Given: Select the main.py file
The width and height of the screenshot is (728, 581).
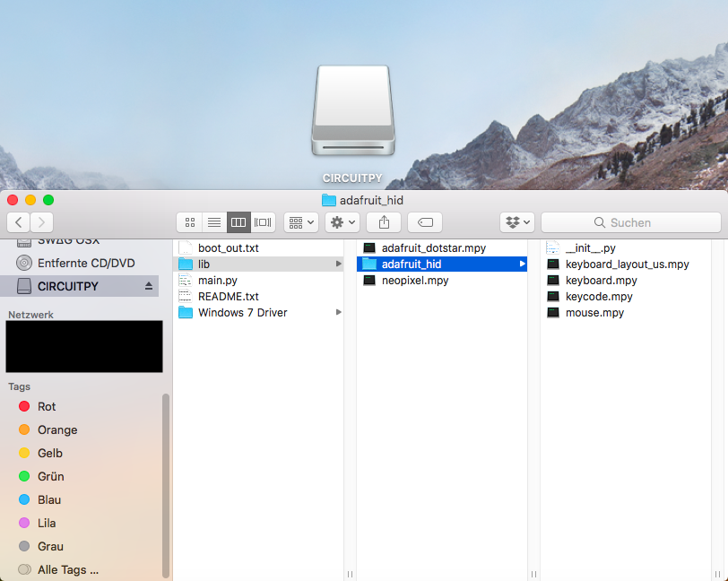Looking at the screenshot, I should tap(258, 281).
